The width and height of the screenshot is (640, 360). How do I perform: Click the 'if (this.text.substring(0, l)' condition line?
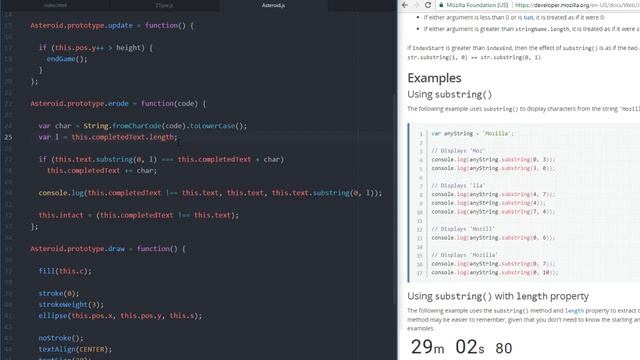(161, 159)
